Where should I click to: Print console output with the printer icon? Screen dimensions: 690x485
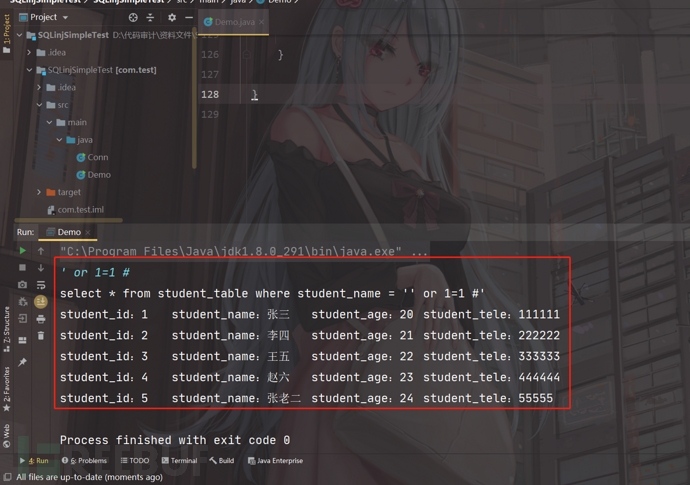pyautogui.click(x=40, y=318)
